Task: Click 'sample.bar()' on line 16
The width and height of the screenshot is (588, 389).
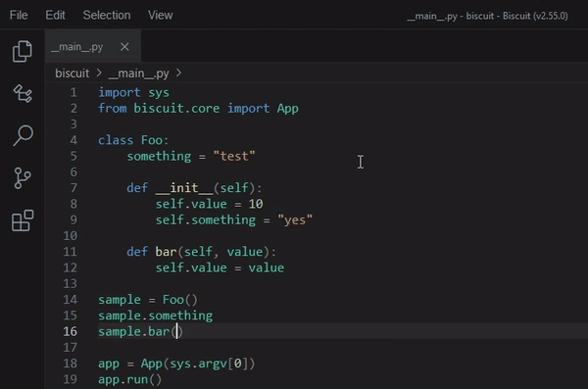Action: pyautogui.click(x=140, y=331)
